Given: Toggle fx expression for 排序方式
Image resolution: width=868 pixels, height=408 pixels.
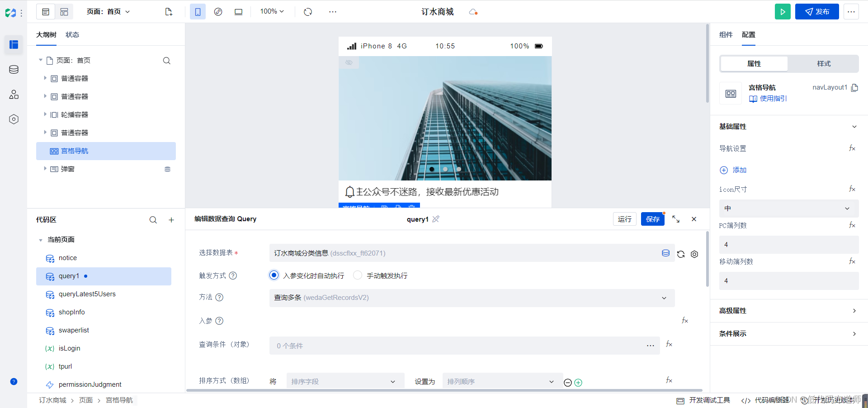Looking at the screenshot, I should (x=669, y=380).
